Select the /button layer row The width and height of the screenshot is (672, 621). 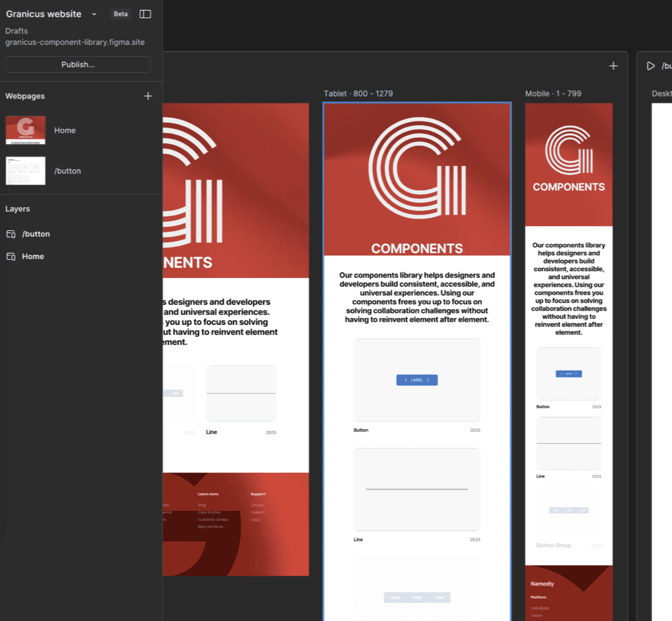pos(81,234)
